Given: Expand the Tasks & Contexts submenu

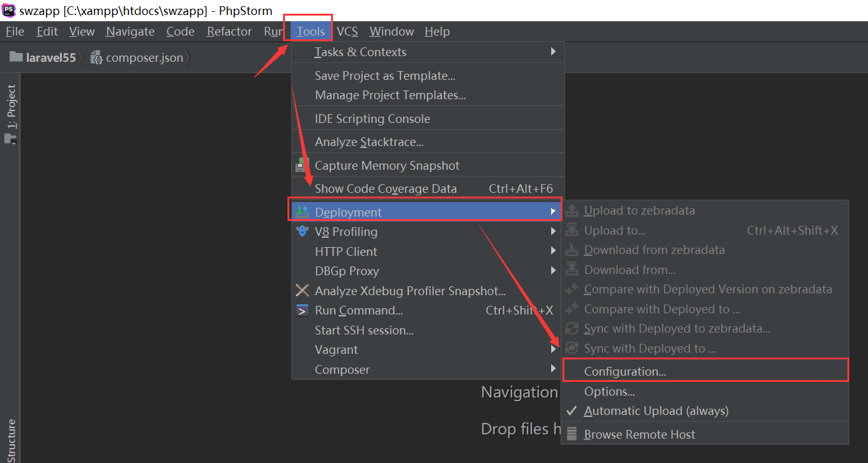Looking at the screenshot, I should pos(552,52).
